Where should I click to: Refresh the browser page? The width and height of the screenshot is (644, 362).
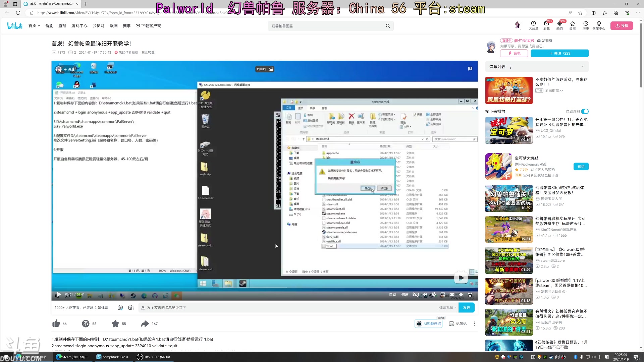point(18,13)
